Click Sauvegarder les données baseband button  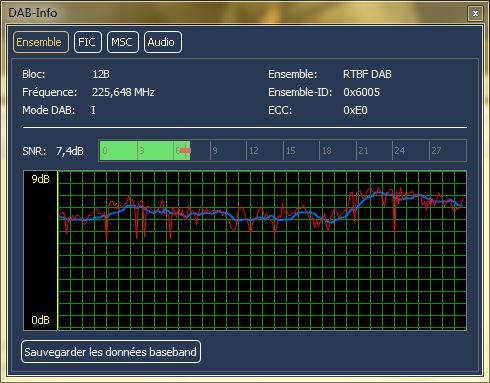point(111,352)
